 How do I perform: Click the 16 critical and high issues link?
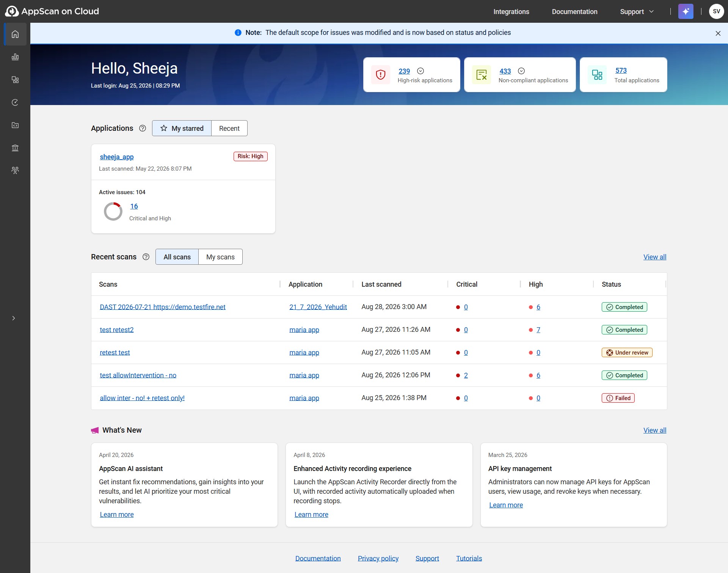pos(134,206)
